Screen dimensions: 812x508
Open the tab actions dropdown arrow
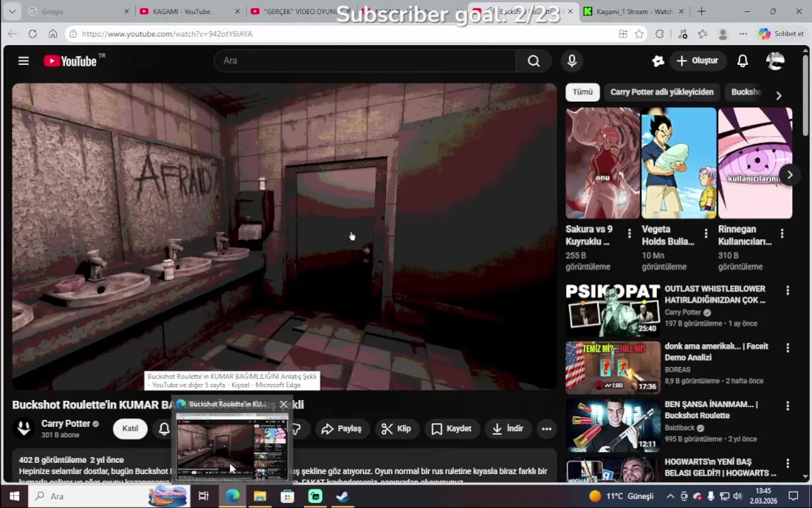(x=12, y=11)
